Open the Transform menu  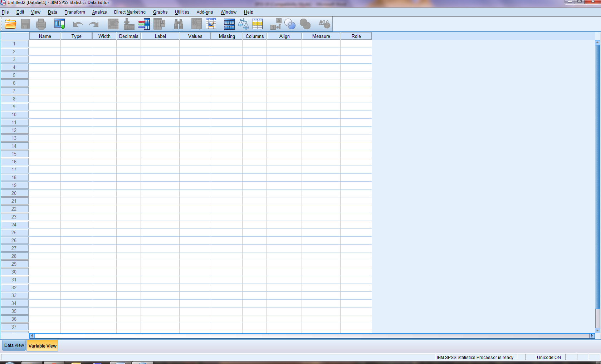[75, 12]
